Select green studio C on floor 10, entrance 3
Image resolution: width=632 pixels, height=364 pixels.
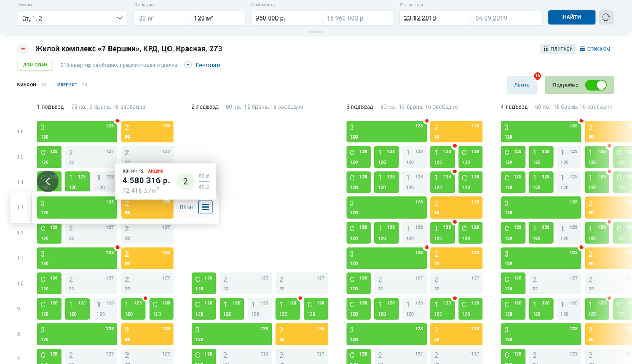pos(359,283)
